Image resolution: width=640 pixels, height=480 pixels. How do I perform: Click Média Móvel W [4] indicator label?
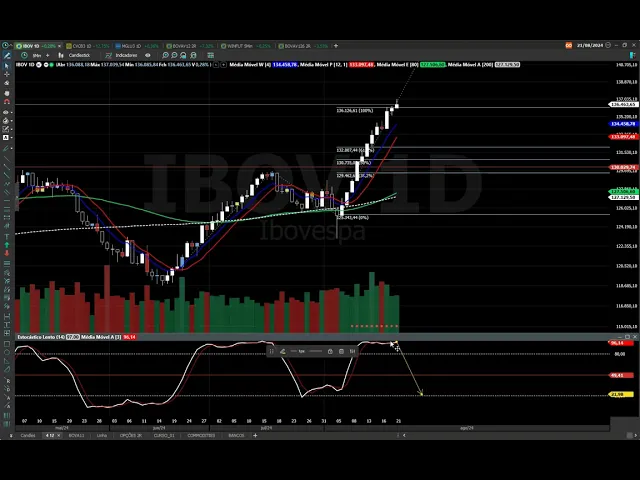pyautogui.click(x=250, y=64)
